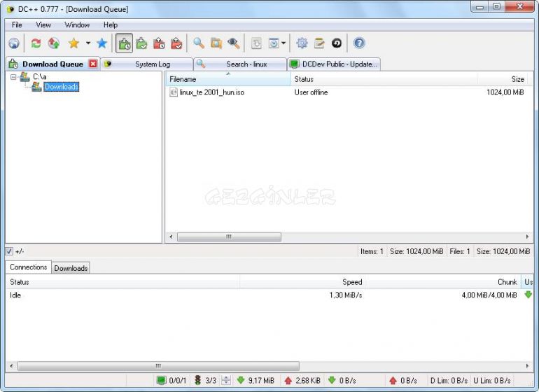Select the C:\a folder in tree
This screenshot has width=539, height=392.
pyautogui.click(x=39, y=77)
